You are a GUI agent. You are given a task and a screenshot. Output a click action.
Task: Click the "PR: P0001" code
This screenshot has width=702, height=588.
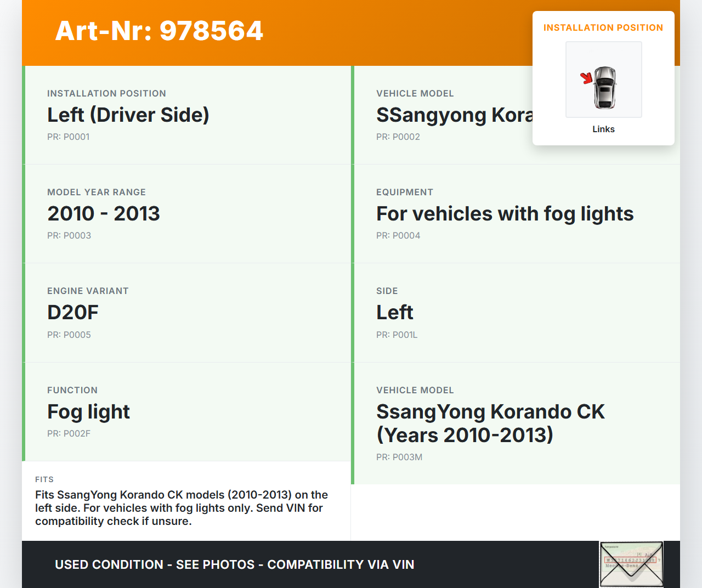[x=69, y=137]
